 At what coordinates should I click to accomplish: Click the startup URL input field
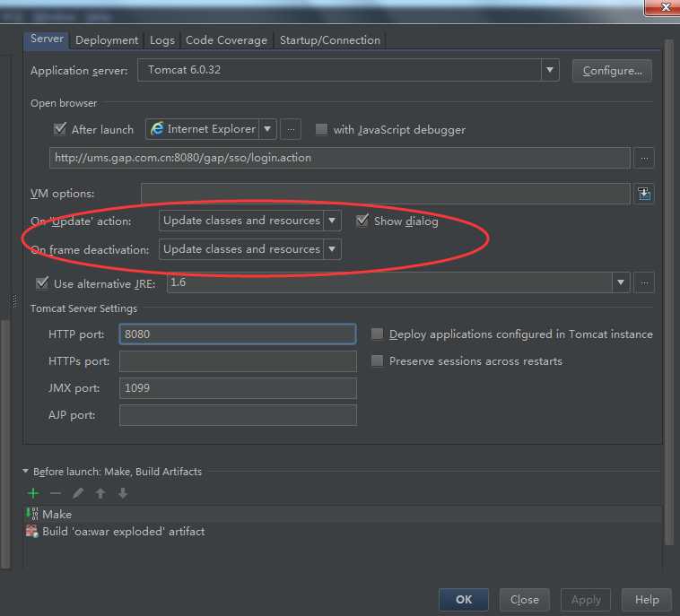tap(340, 158)
